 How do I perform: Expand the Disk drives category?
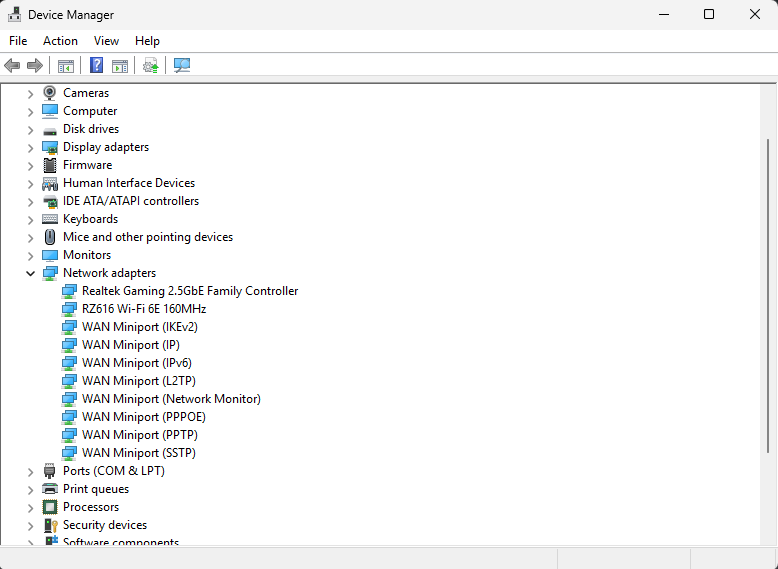pos(30,129)
